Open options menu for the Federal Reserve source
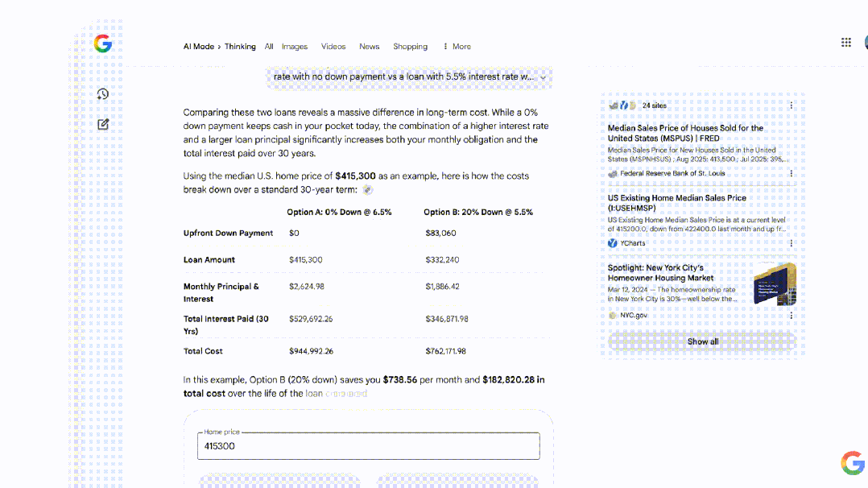 791,173
